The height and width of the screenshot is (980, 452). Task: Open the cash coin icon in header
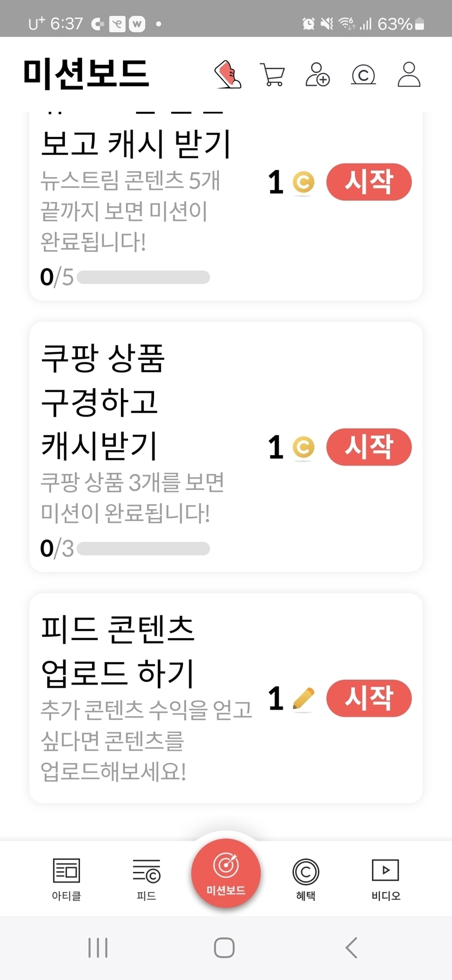point(363,75)
